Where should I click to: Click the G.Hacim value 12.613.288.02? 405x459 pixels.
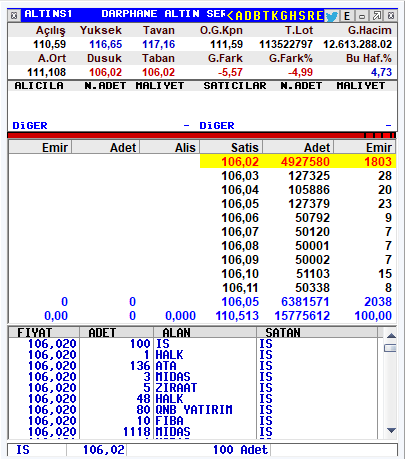coord(357,44)
